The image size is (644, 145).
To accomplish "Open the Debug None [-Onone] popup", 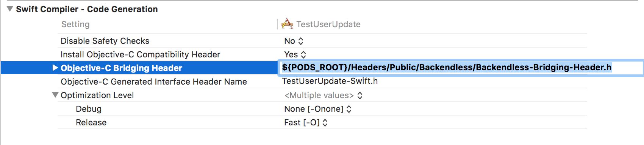I will pyautogui.click(x=318, y=109).
